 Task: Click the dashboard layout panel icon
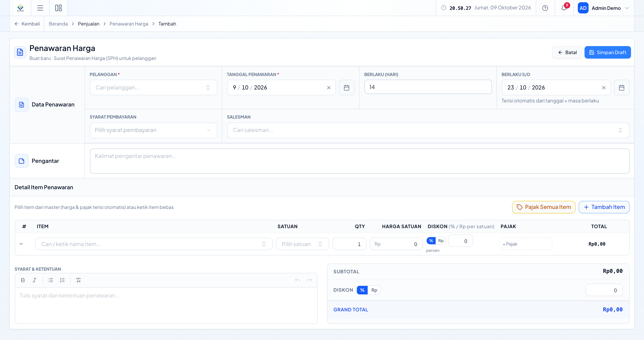coord(59,8)
